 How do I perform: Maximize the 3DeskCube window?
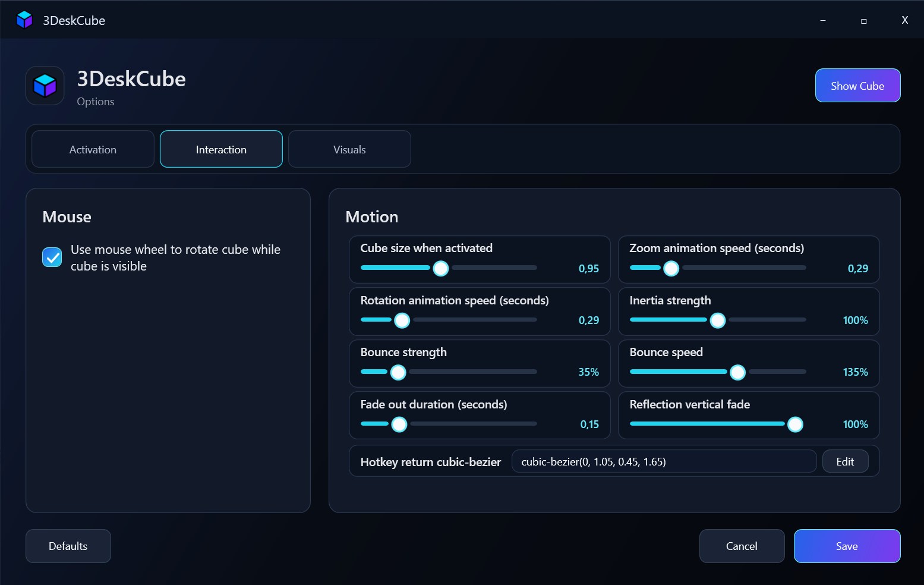point(863,20)
